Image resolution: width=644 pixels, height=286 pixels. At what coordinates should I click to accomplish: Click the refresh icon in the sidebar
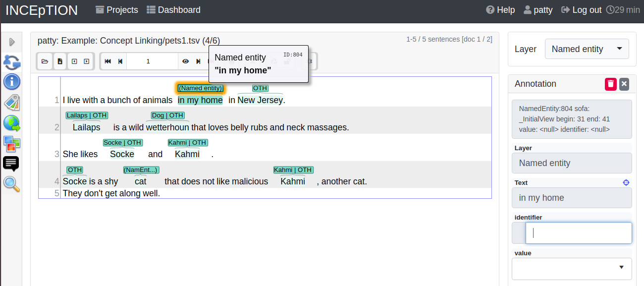(x=11, y=62)
